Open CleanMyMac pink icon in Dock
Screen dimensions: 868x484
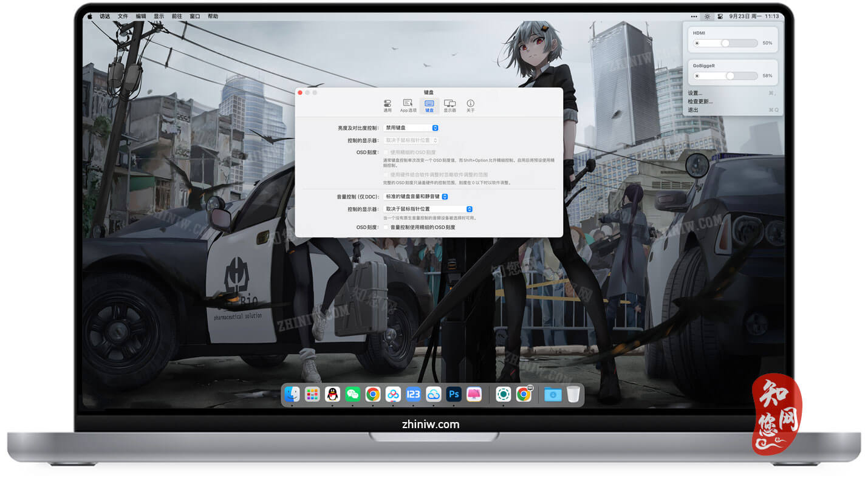coord(474,395)
